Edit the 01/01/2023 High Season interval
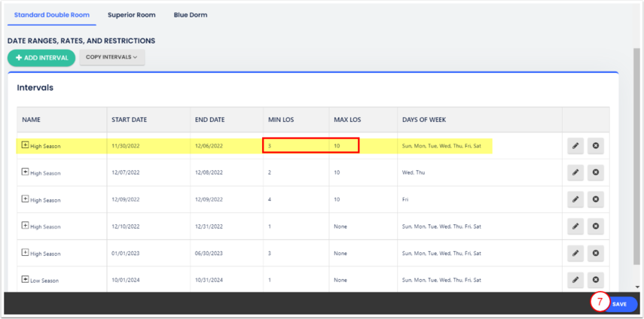The width and height of the screenshot is (644, 319). pos(575,253)
